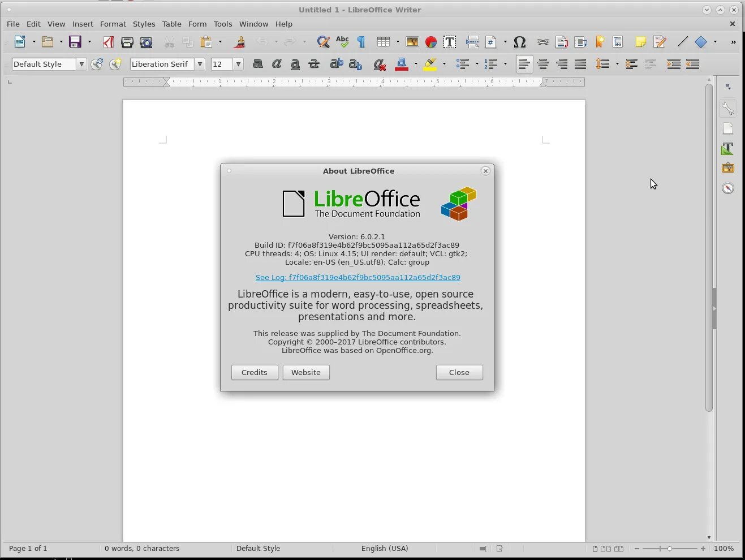Insert a footnote

(x=562, y=42)
